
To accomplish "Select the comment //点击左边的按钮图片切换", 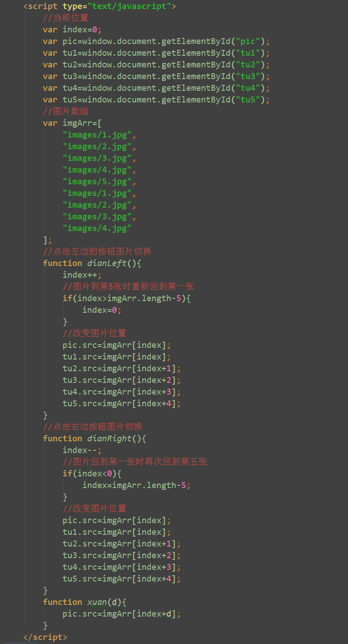I will coord(97,252).
